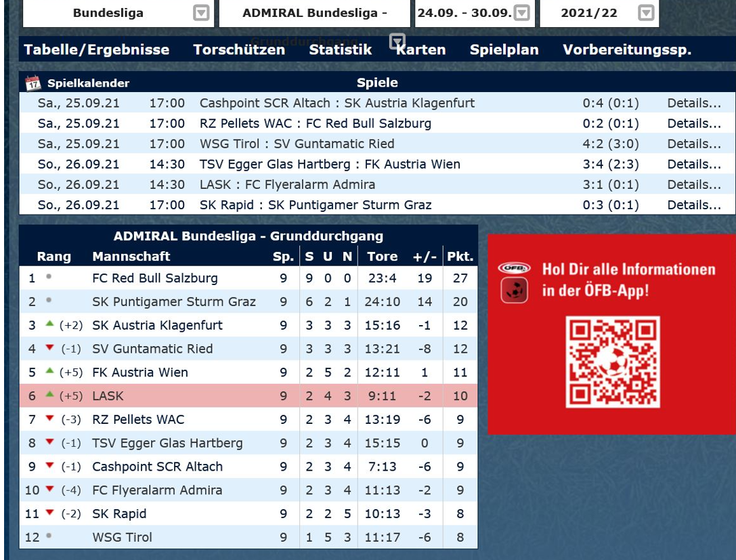The image size is (736, 560).
Task: Click red down arrow beside Cashpoint SCR Altach
Action: click(49, 465)
